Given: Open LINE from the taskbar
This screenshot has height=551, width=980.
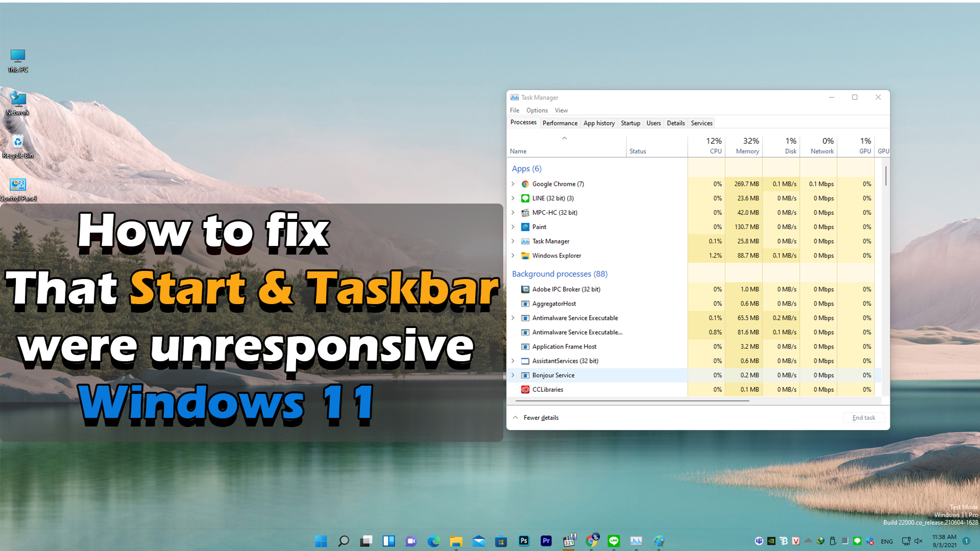Looking at the screenshot, I should [614, 541].
